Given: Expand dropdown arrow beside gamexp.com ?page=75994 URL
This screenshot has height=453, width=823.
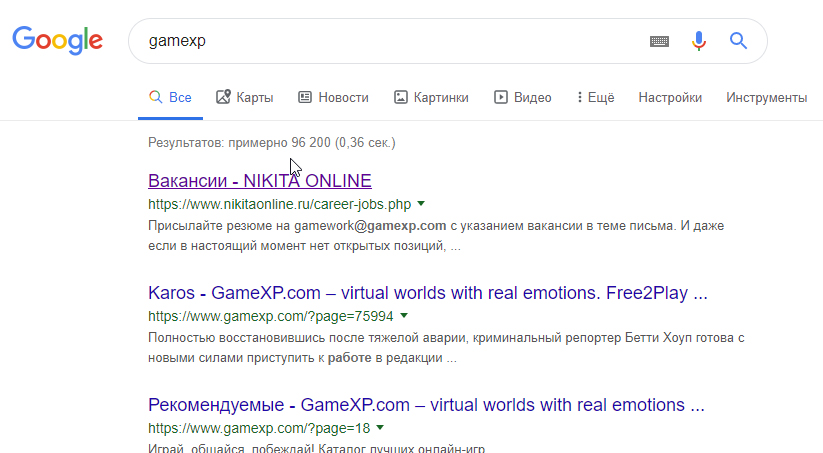Looking at the screenshot, I should (x=405, y=316).
